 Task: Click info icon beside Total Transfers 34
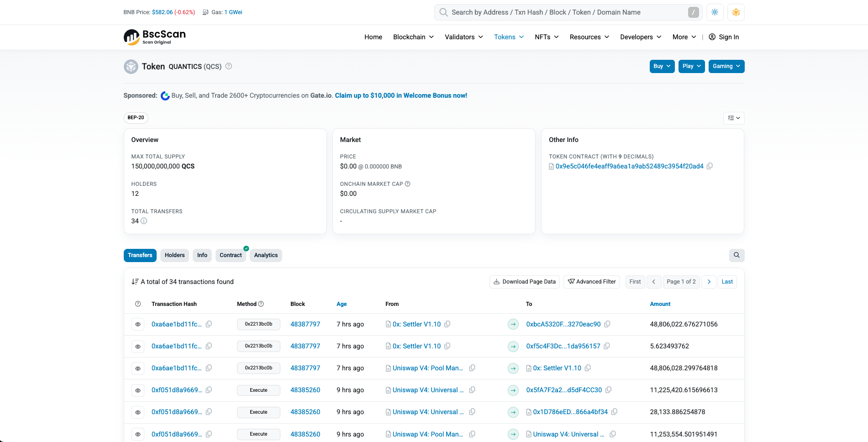coord(144,221)
